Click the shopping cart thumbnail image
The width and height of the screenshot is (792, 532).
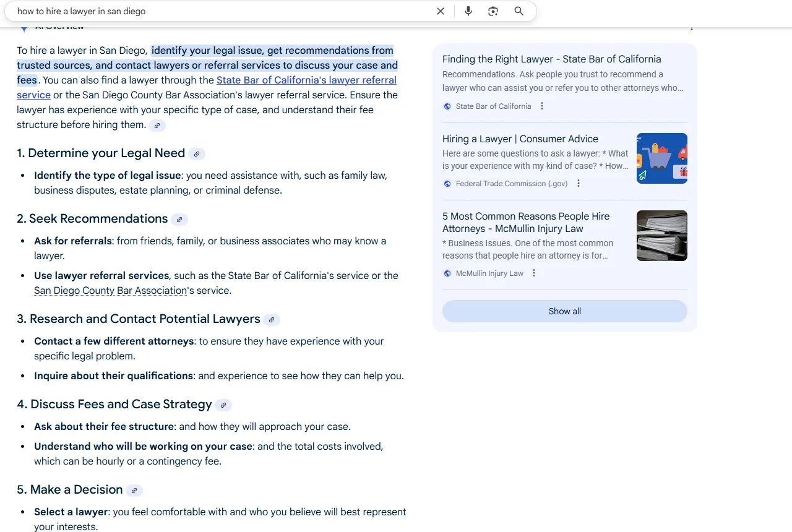(661, 158)
